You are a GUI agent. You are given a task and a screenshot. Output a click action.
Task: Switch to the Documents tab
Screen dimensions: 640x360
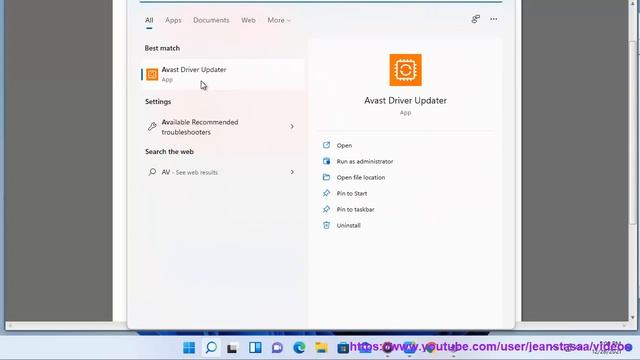pyautogui.click(x=211, y=20)
